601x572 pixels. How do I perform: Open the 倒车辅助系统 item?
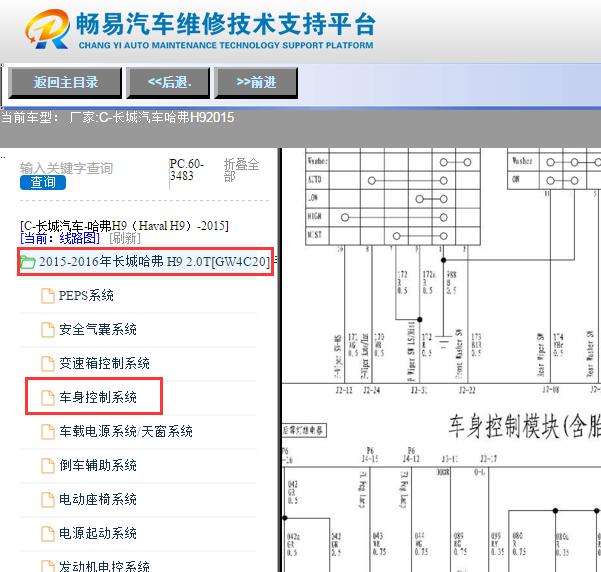(98, 465)
